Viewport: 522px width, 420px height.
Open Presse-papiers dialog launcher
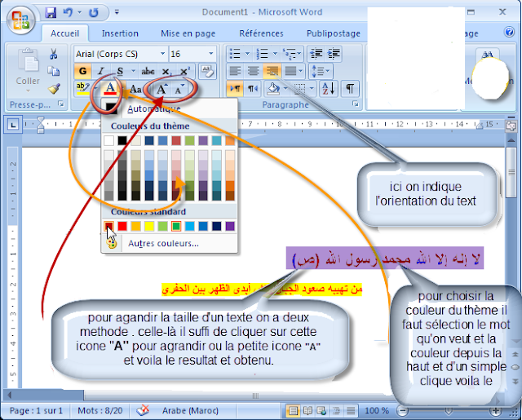(61, 104)
